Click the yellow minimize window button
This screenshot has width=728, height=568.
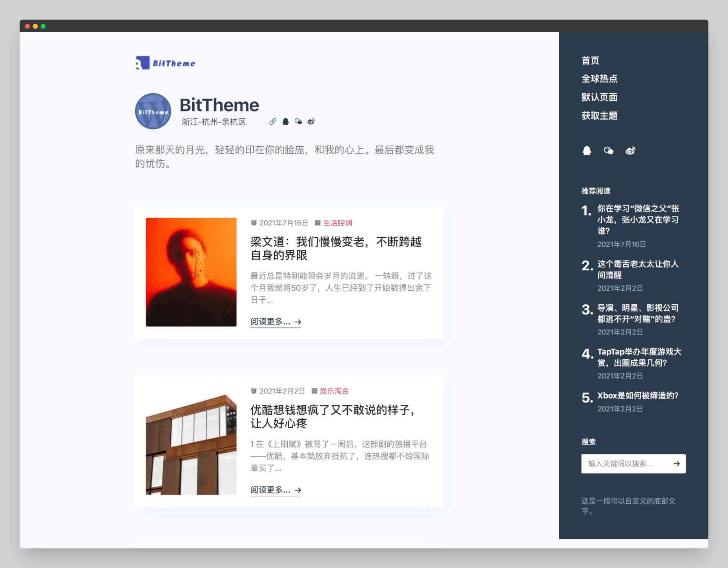click(35, 26)
